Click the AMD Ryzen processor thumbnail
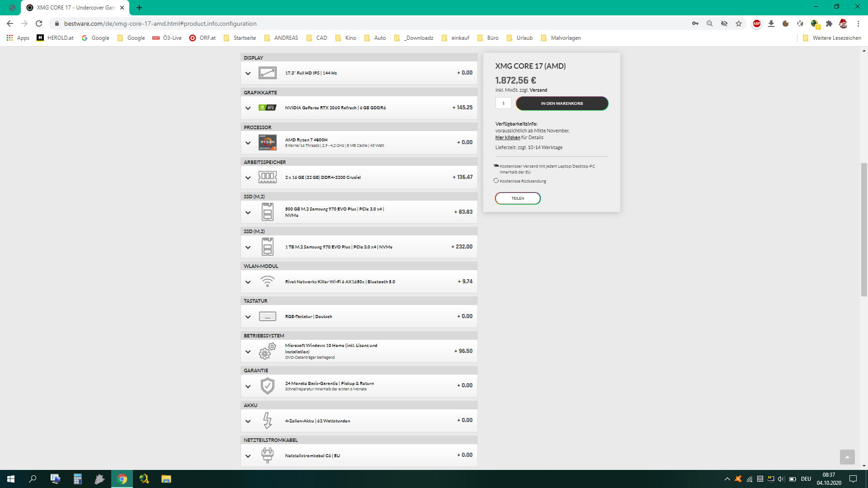 tap(267, 142)
